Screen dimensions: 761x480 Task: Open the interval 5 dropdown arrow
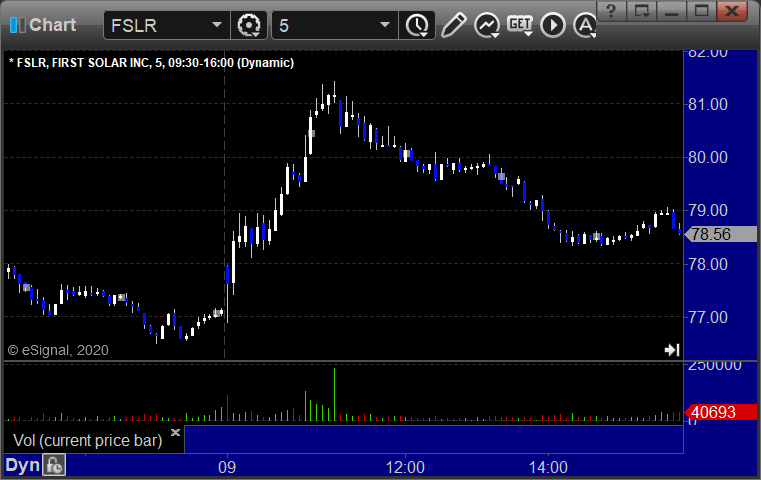(x=385, y=25)
